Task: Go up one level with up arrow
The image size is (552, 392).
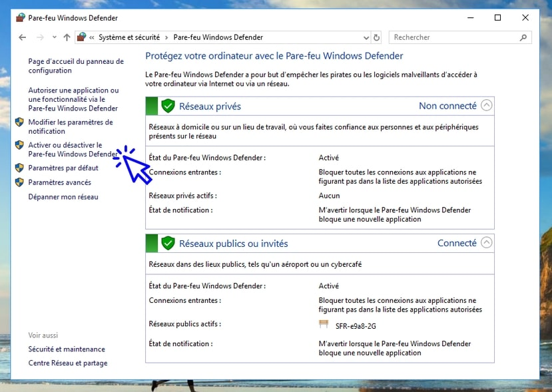Action: 67,37
